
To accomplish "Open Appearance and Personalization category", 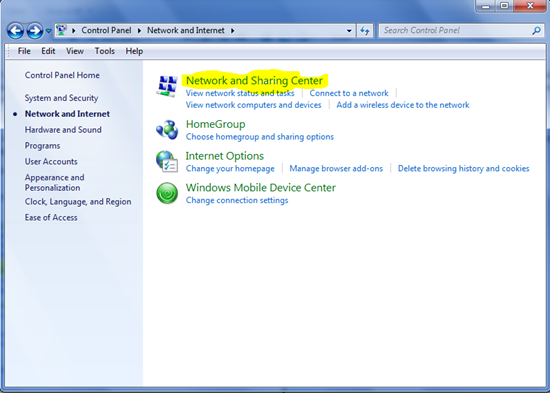I will (54, 182).
